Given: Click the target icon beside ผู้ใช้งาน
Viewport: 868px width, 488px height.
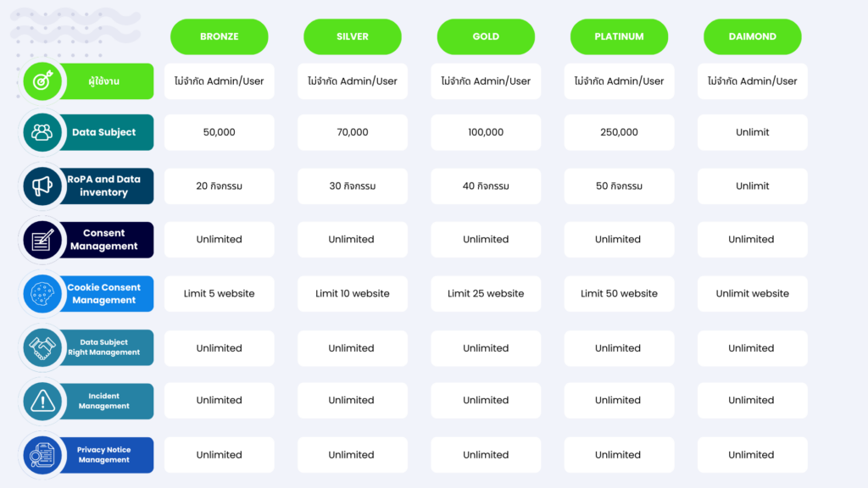Looking at the screenshot, I should click(42, 81).
